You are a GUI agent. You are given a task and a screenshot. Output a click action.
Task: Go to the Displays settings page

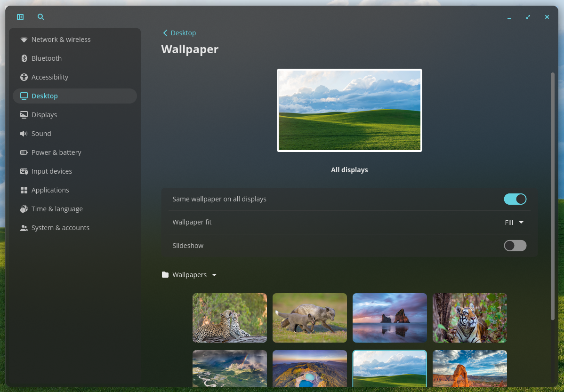[x=44, y=115]
